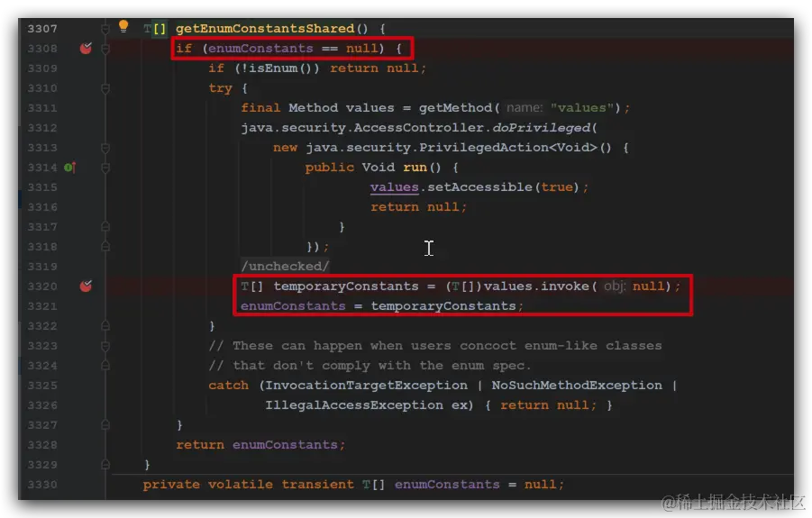812x518 pixels.
Task: Collapse the PrivilegedAction fold at line 3313
Action: tap(105, 148)
